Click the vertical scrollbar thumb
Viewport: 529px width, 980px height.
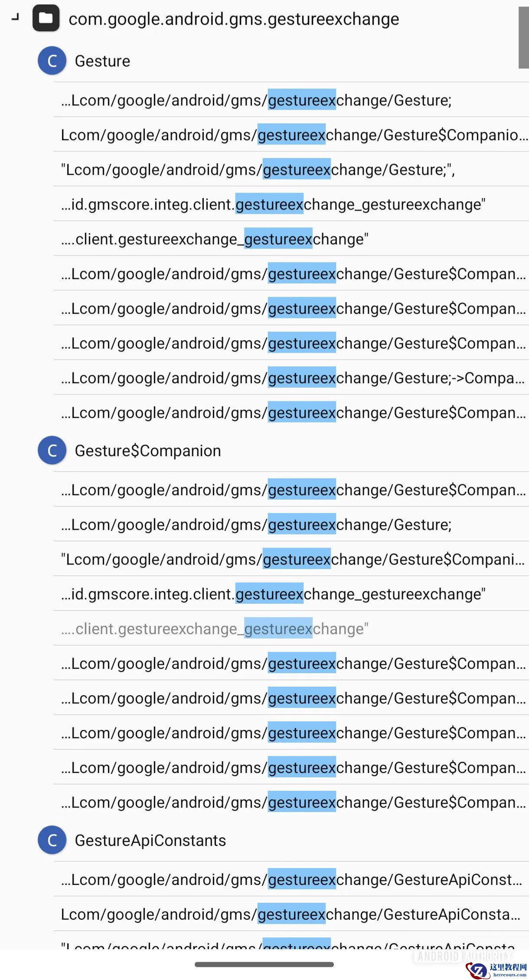523,37
